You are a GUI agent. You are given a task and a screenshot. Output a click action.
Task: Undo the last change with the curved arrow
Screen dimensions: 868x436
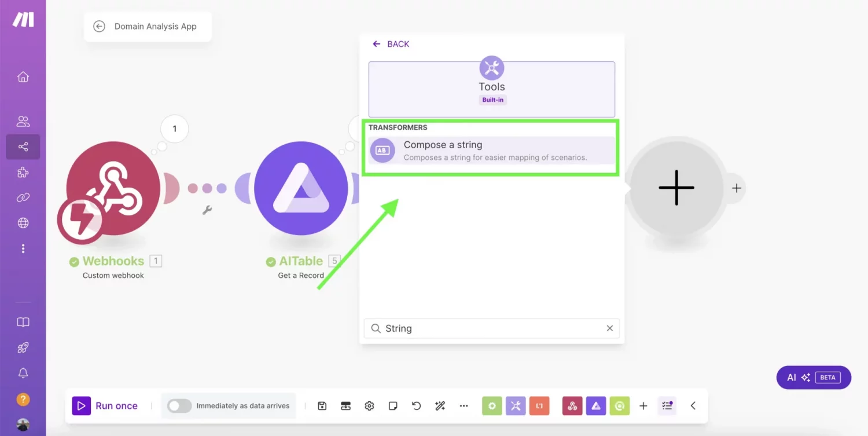pos(416,406)
